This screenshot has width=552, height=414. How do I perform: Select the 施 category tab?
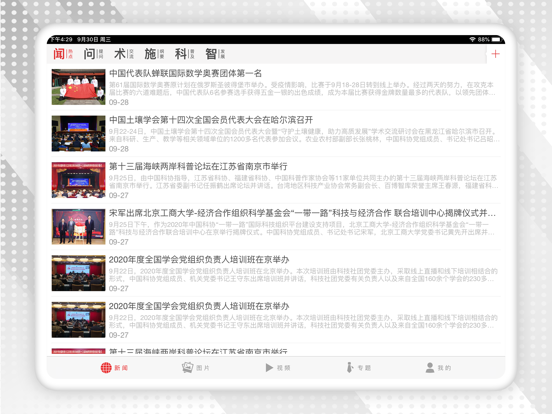[154, 54]
